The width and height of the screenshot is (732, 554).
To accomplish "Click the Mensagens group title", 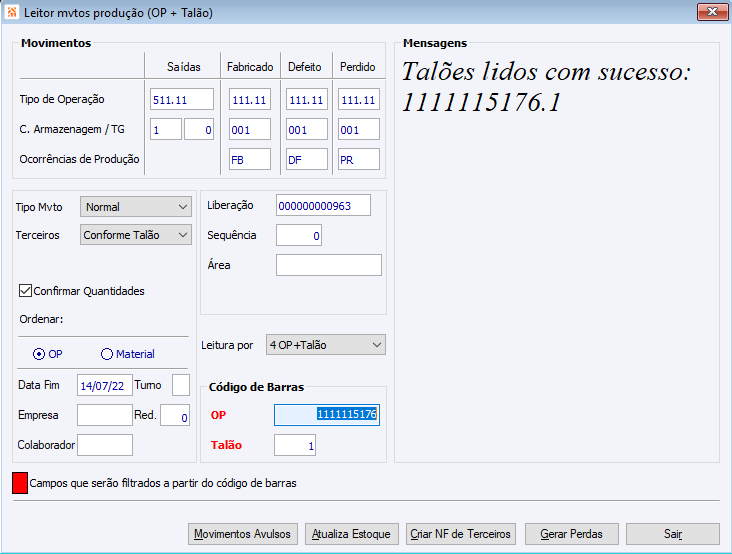I will point(435,43).
